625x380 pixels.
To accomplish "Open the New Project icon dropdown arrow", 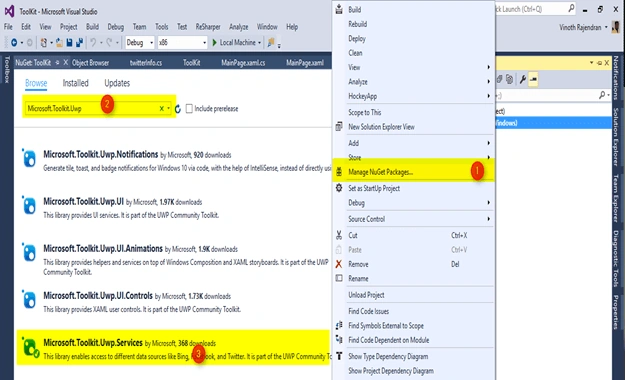I will coord(51,43).
